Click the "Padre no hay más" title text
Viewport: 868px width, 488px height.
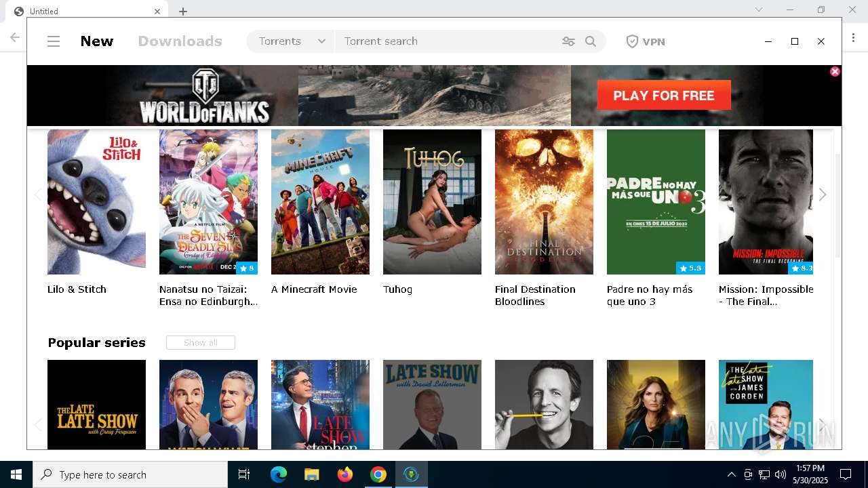tap(650, 296)
